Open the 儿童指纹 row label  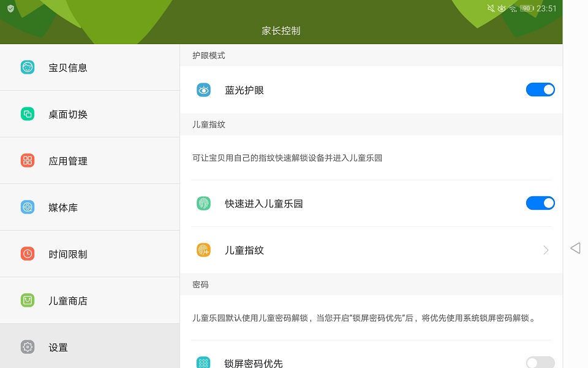[x=244, y=250]
